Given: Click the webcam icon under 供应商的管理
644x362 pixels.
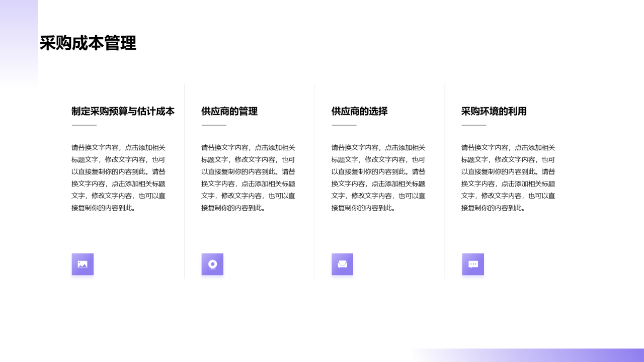Looking at the screenshot, I should [x=212, y=264].
